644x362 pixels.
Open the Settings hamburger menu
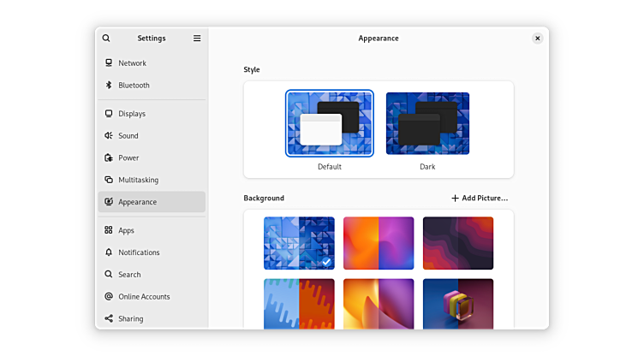tap(197, 39)
